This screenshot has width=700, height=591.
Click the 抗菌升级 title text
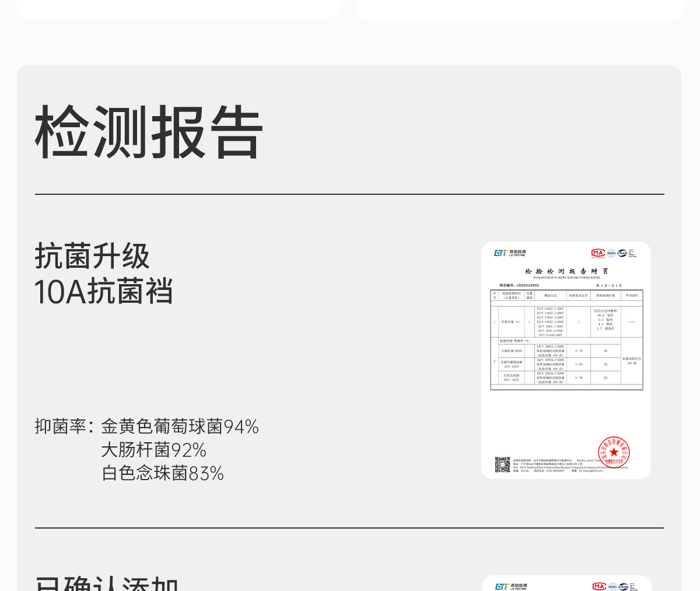tap(92, 256)
